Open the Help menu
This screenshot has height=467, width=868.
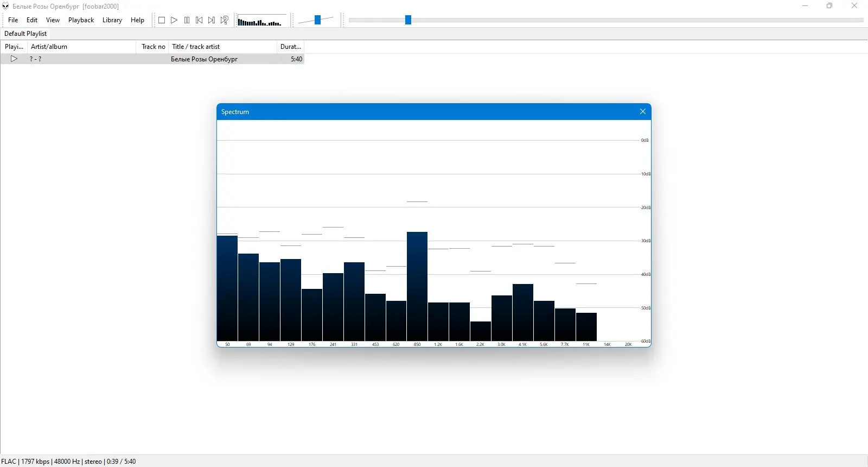[137, 20]
